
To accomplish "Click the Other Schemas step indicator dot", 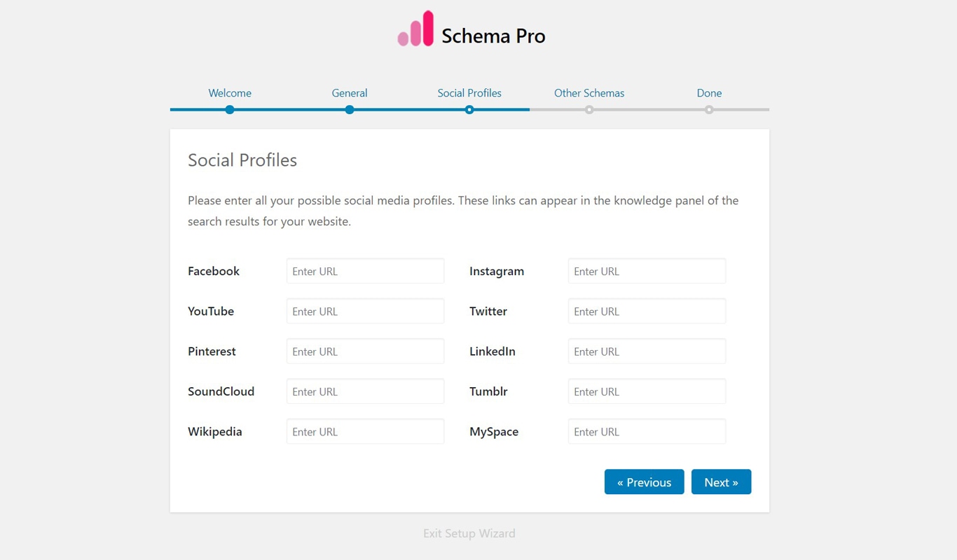I will 589,109.
